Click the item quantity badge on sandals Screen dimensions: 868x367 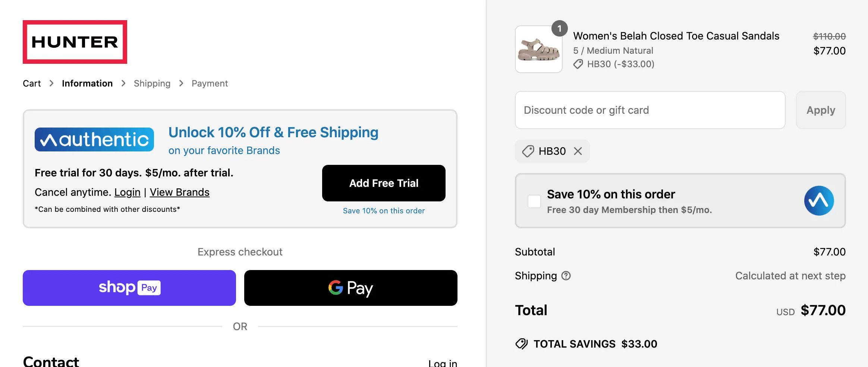point(559,29)
